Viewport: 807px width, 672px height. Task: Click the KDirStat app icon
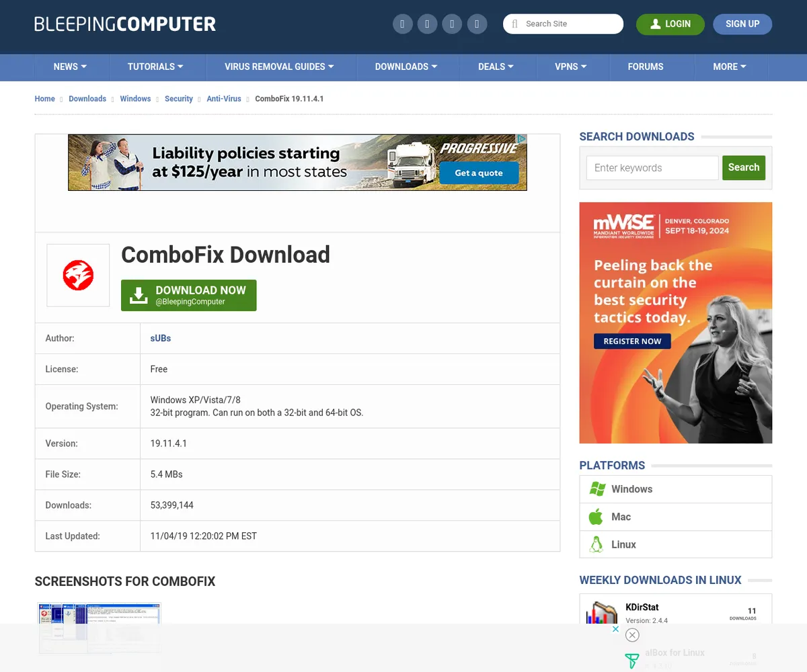tap(601, 613)
